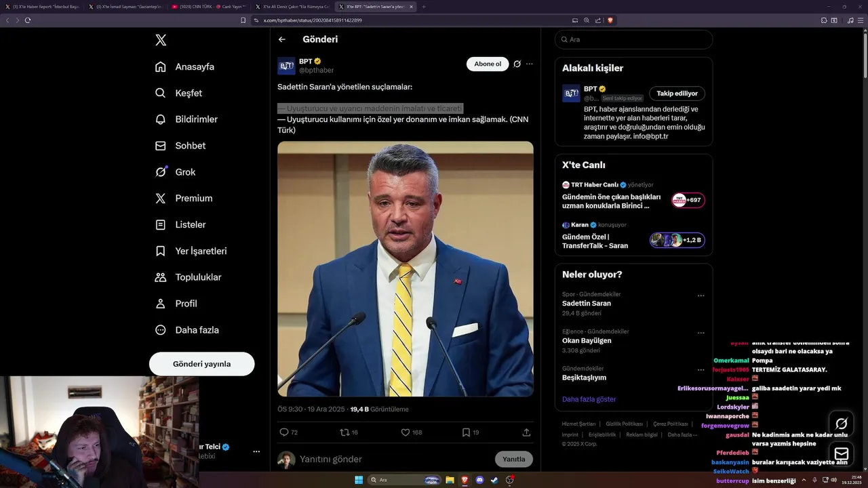Screen dimensions: 868x488
Task: Click Daha fazla göster link
Action: (589, 399)
